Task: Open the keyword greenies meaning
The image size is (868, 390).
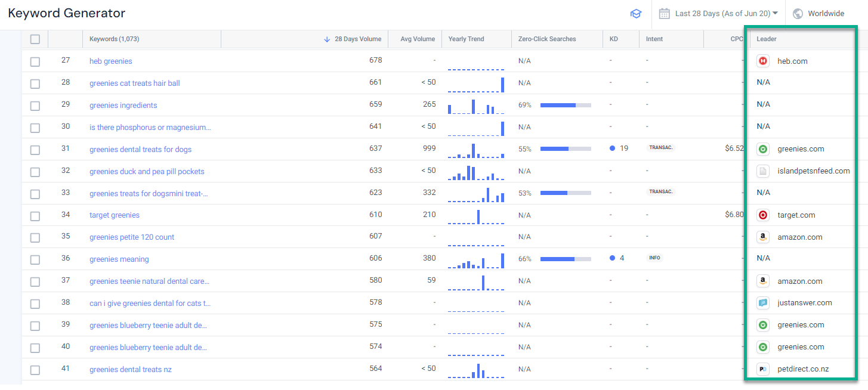Action: 118,259
